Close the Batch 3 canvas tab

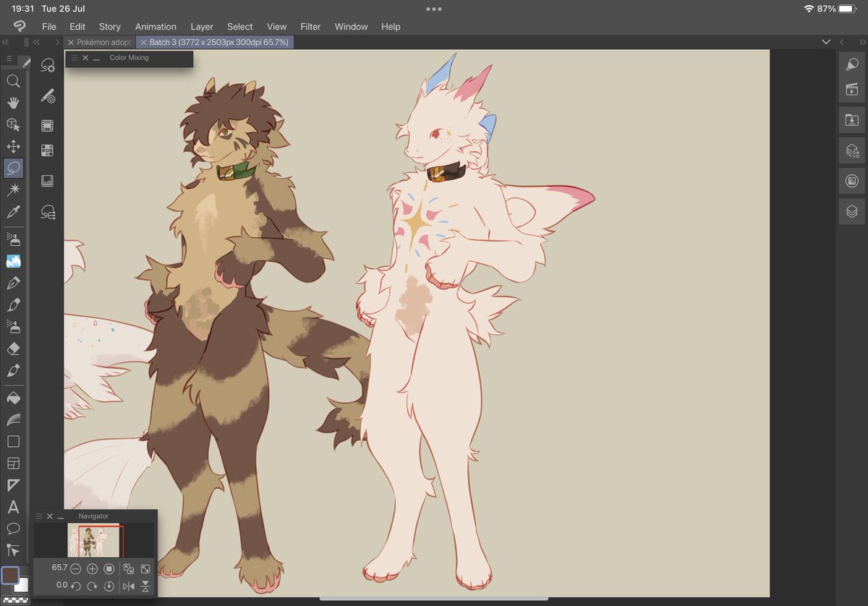[x=143, y=43]
